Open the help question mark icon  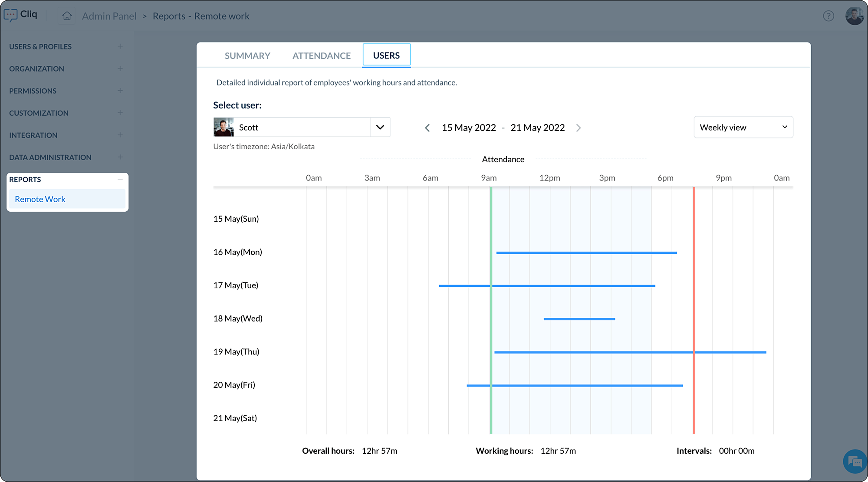[x=829, y=16]
